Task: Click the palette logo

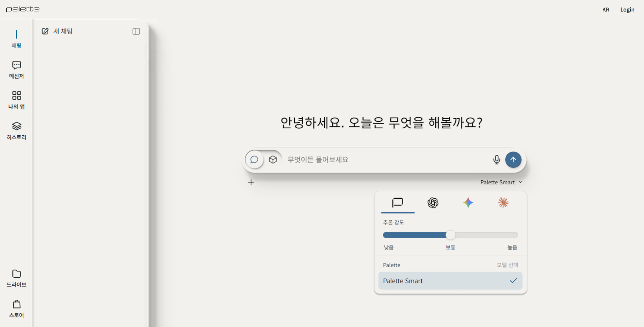Action: [x=23, y=9]
